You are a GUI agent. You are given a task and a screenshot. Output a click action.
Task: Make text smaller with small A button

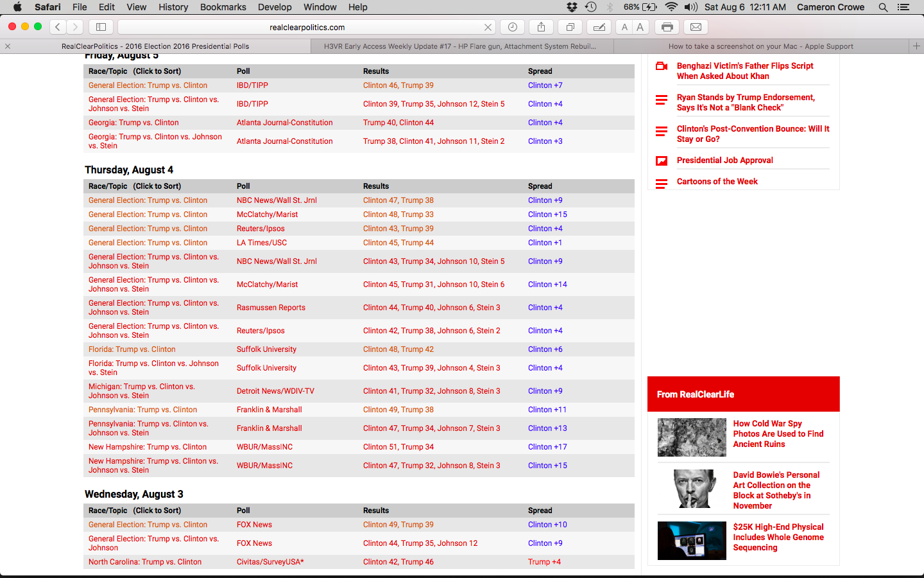pyautogui.click(x=624, y=27)
